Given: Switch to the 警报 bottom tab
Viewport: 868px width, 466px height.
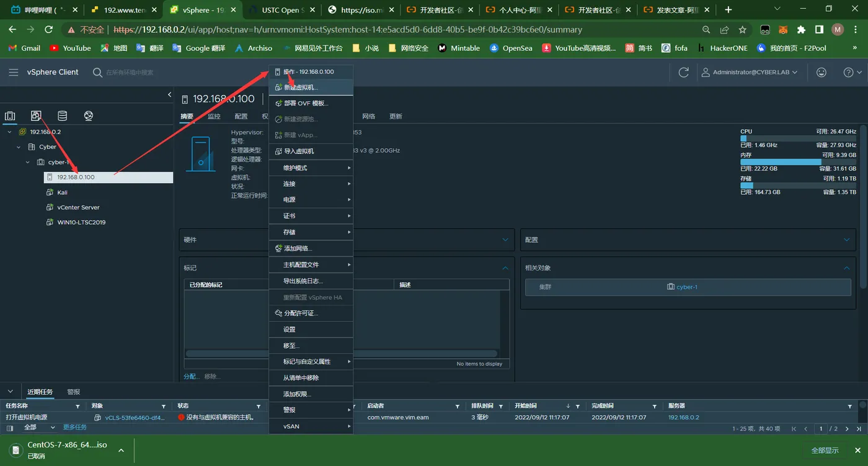Looking at the screenshot, I should [74, 392].
